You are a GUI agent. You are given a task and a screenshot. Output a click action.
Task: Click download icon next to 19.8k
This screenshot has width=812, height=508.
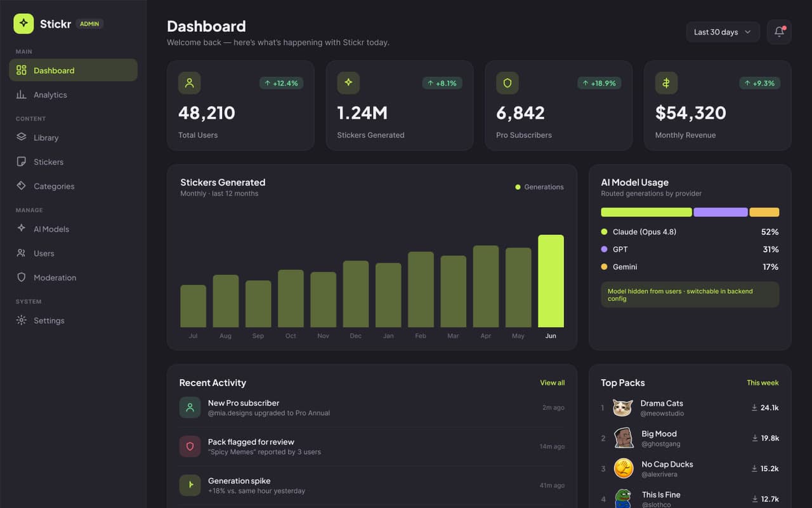click(x=755, y=438)
